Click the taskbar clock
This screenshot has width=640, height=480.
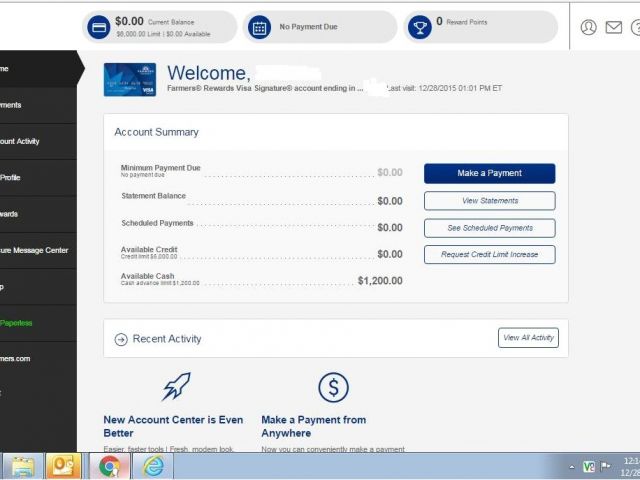click(x=631, y=467)
